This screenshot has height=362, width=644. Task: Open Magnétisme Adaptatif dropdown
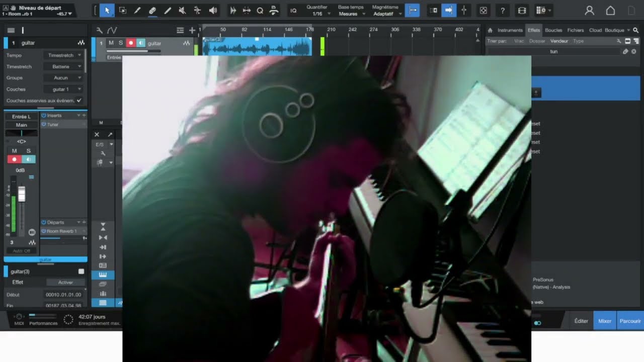point(387,14)
